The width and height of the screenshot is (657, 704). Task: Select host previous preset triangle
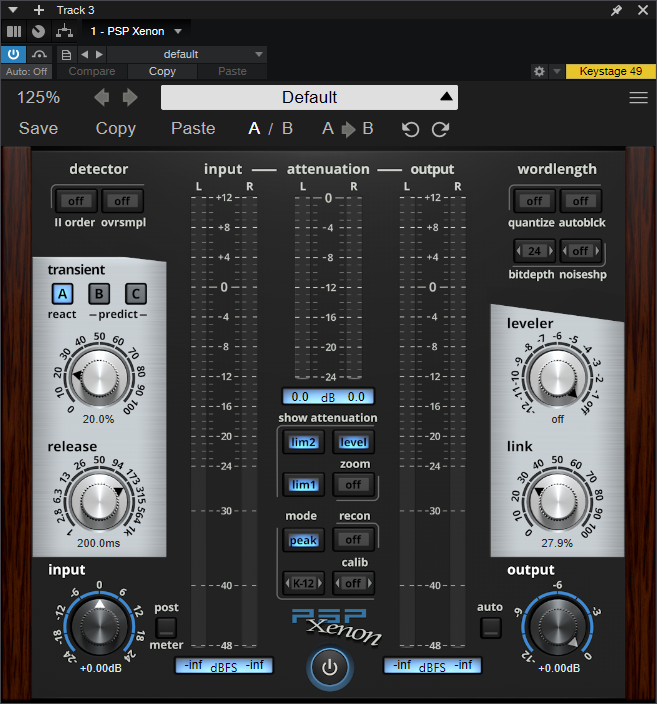tap(84, 54)
